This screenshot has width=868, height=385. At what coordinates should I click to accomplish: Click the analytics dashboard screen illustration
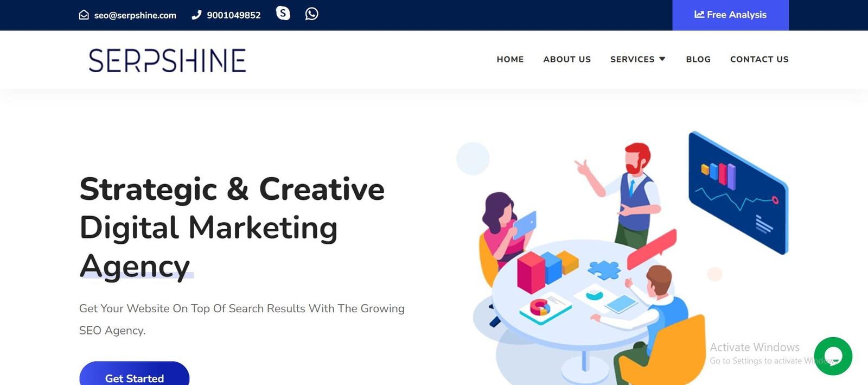738,192
